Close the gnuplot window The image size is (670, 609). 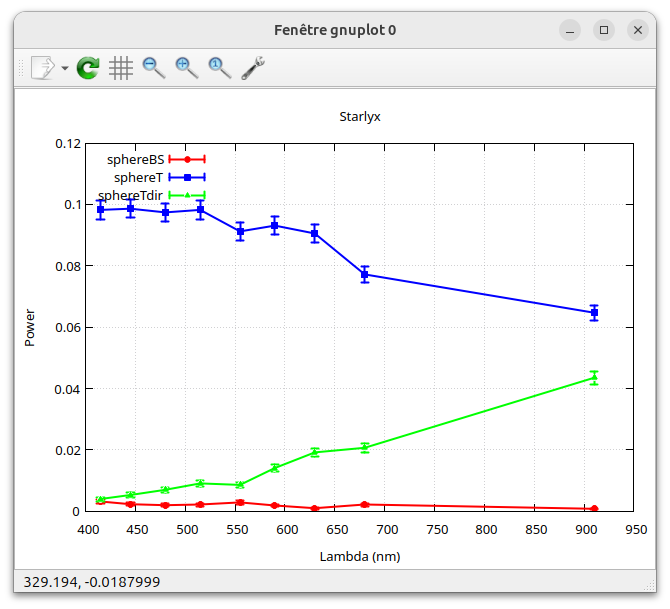(x=638, y=30)
